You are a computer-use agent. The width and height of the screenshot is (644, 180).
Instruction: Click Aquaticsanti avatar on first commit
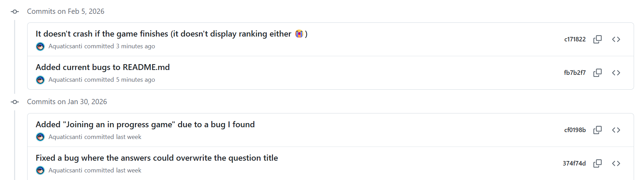point(40,47)
